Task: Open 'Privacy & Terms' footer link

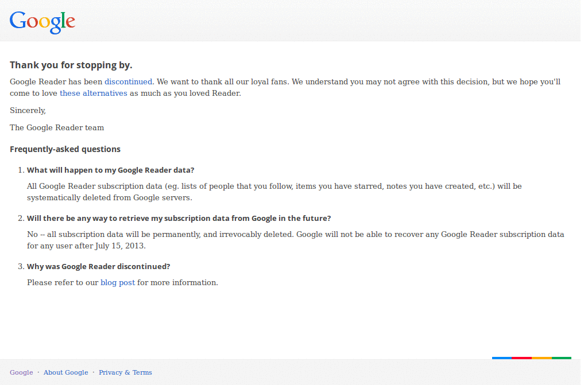Action: [125, 372]
